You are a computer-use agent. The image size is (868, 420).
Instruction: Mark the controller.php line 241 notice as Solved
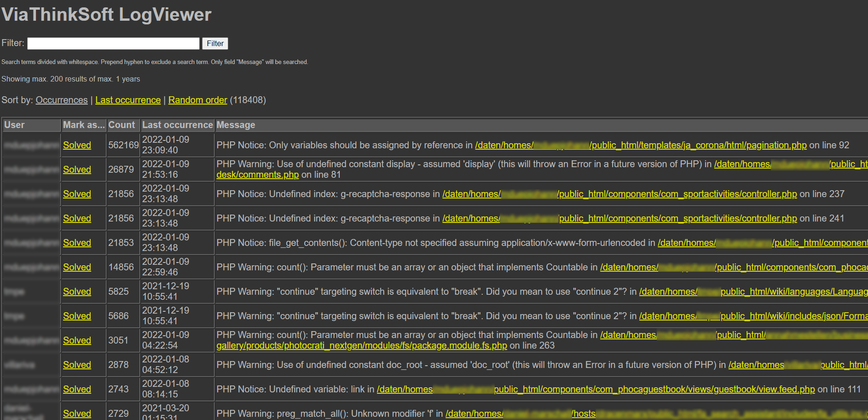(x=77, y=218)
